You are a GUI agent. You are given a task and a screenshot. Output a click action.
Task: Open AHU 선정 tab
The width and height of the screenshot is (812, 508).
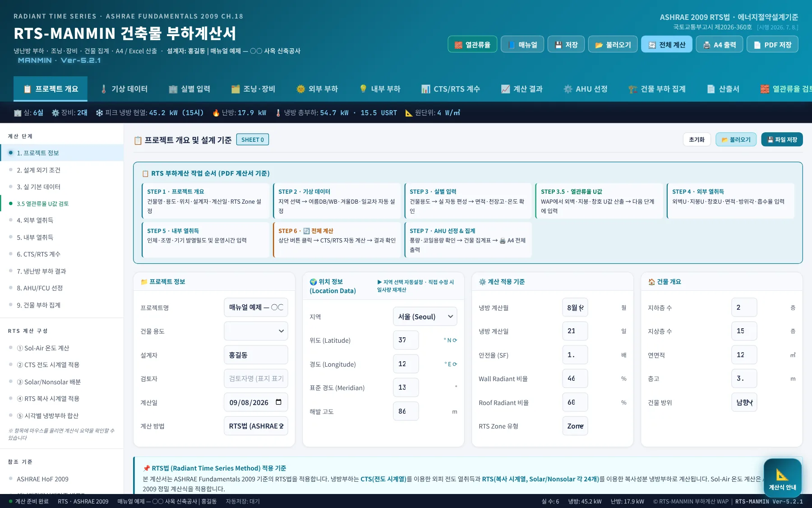[586, 89]
